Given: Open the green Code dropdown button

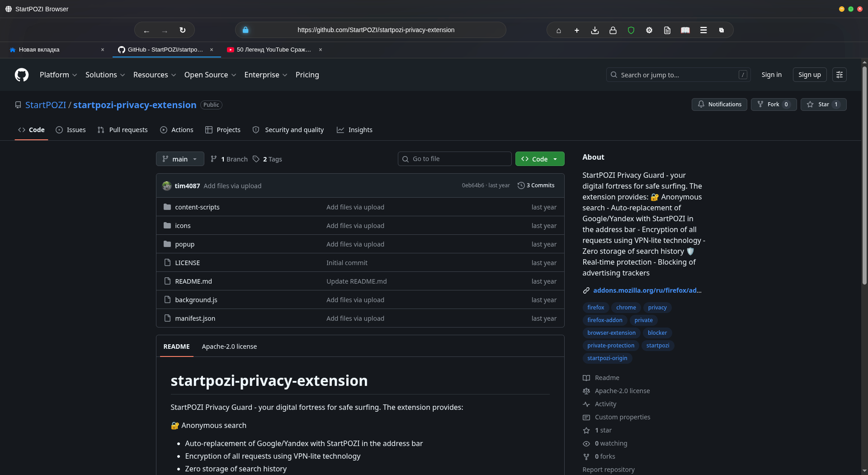Looking at the screenshot, I should pos(540,159).
